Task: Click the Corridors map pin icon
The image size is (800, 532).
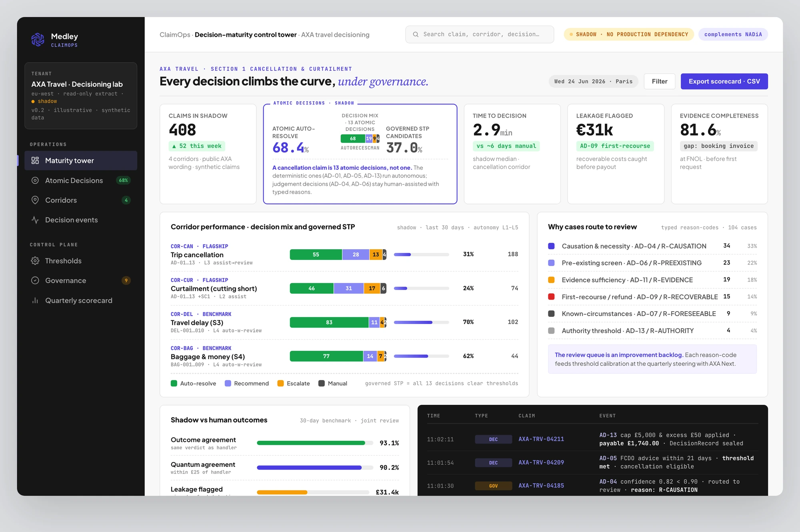Action: click(35, 200)
